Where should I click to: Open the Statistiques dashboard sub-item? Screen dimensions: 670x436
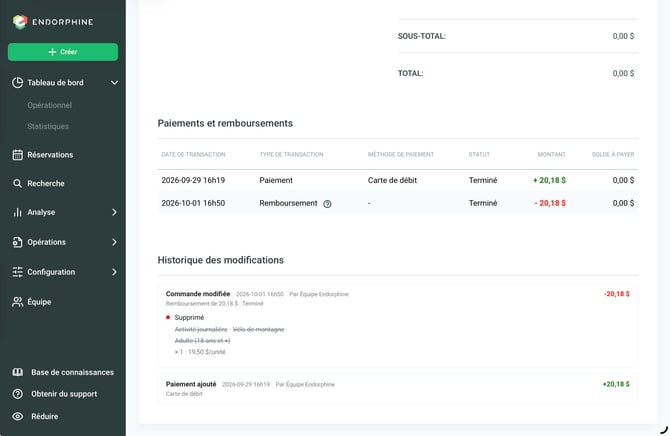[48, 126]
